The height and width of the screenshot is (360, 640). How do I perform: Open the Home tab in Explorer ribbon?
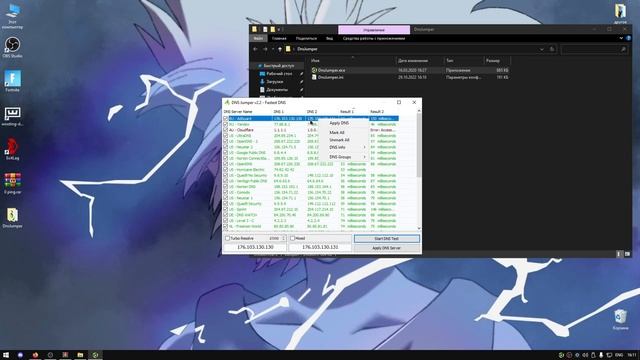pyautogui.click(x=279, y=38)
